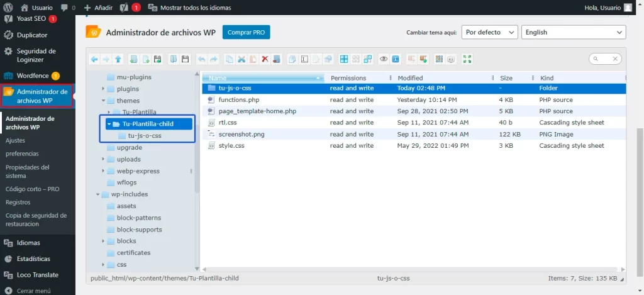Expand the uploads folder in tree

tap(103, 159)
